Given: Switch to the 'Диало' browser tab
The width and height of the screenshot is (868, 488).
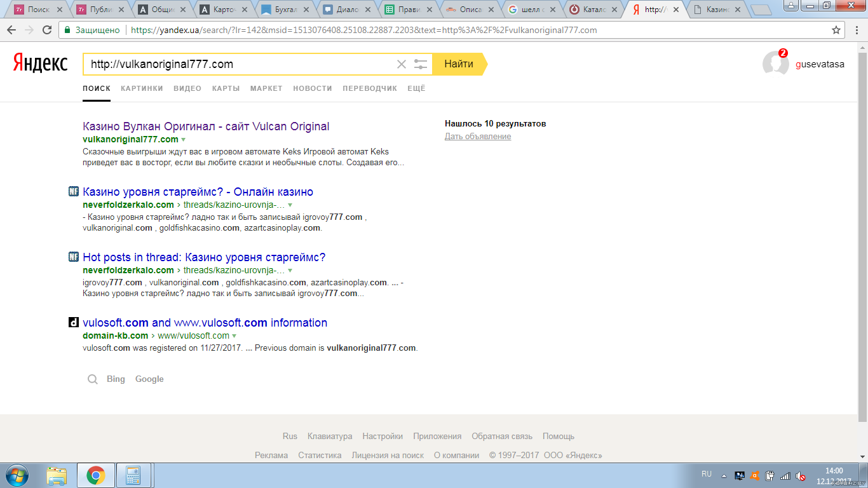Looking at the screenshot, I should pyautogui.click(x=346, y=10).
